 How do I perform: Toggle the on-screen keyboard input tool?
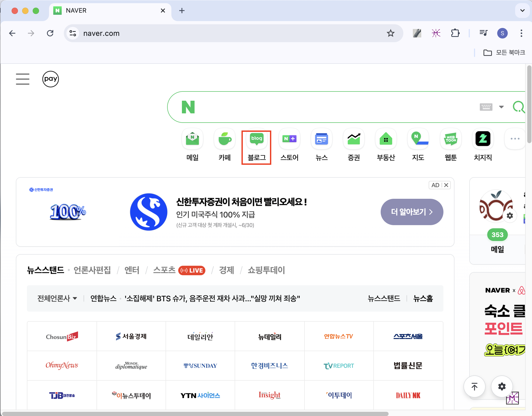(486, 107)
